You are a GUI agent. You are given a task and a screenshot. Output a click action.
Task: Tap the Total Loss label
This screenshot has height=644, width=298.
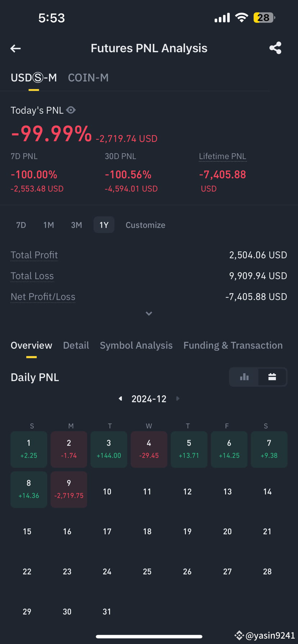(x=32, y=276)
